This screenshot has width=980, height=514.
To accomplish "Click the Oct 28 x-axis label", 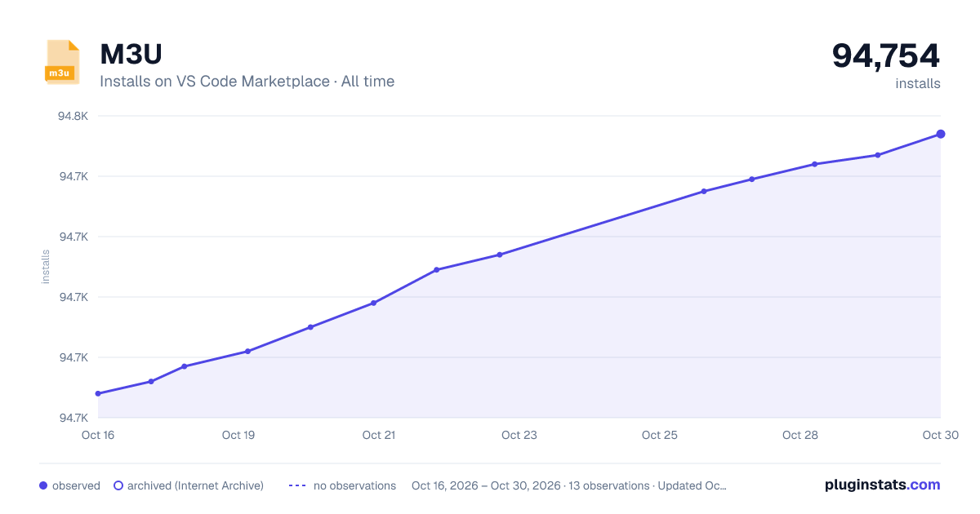I will [x=800, y=435].
